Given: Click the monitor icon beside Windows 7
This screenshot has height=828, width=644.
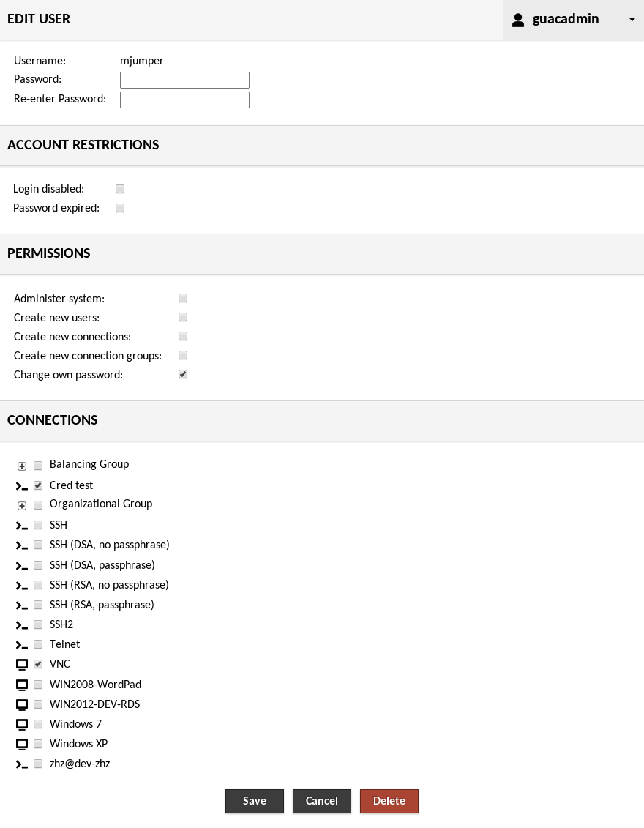Looking at the screenshot, I should [x=22, y=724].
